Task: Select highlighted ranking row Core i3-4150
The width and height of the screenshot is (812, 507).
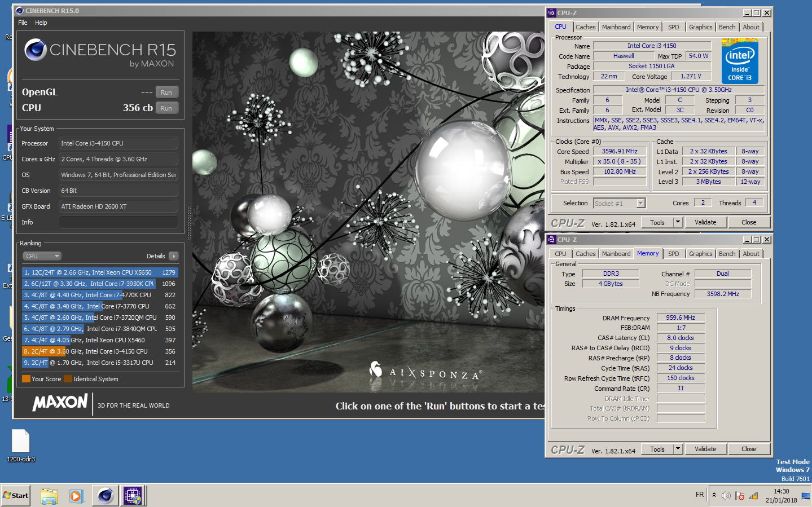Action: pyautogui.click(x=100, y=351)
